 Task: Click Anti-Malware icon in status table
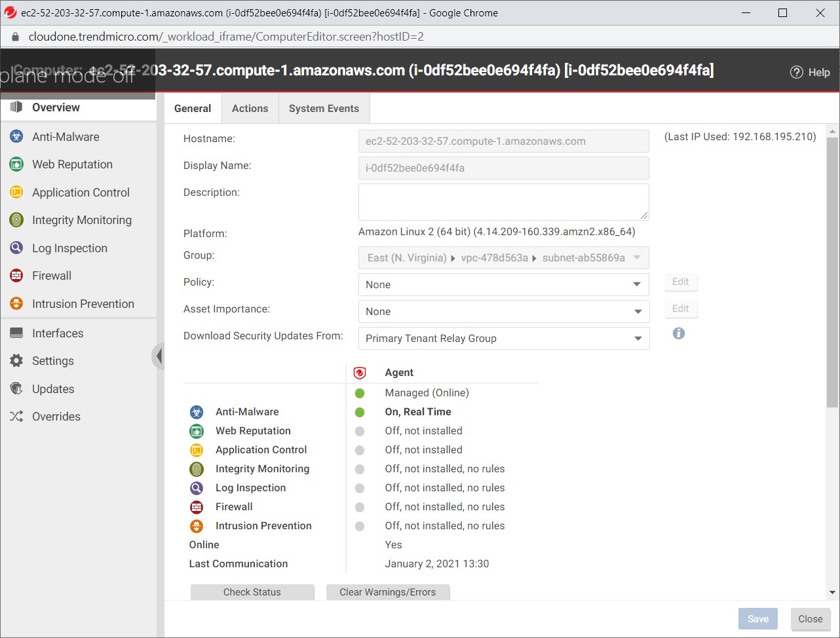[197, 412]
